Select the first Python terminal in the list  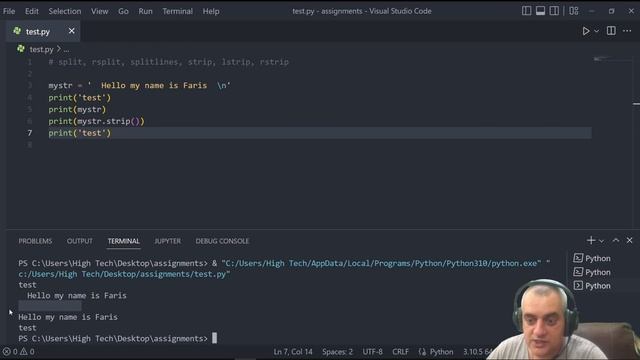(592, 258)
